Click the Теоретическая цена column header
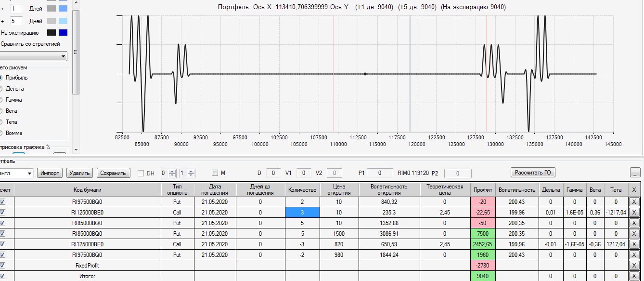This screenshot has width=644, height=281. [445, 189]
